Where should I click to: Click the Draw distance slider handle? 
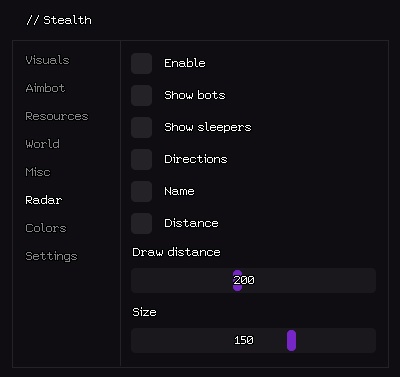[237, 280]
